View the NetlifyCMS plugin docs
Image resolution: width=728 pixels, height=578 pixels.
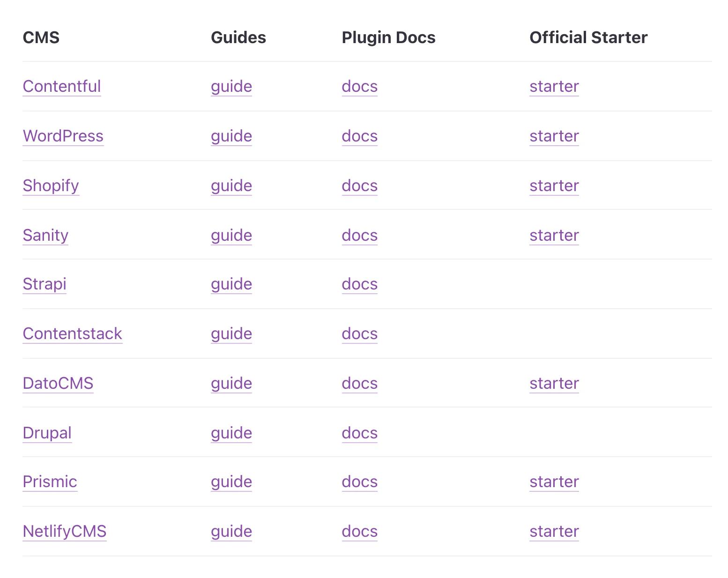coord(359,532)
